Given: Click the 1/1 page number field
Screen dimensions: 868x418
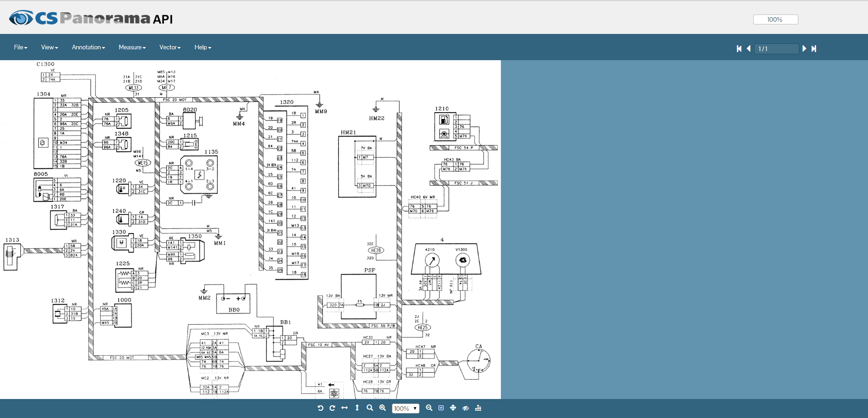Looking at the screenshot, I should tap(777, 49).
